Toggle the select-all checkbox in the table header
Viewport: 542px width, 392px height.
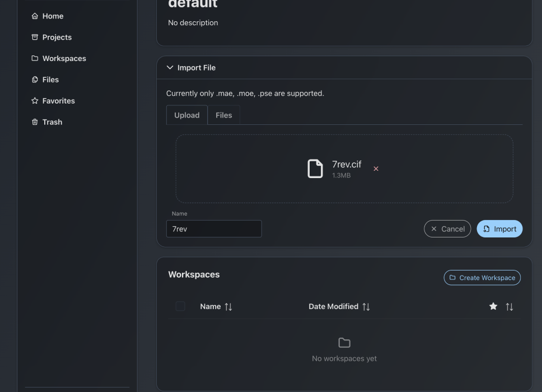181,306
